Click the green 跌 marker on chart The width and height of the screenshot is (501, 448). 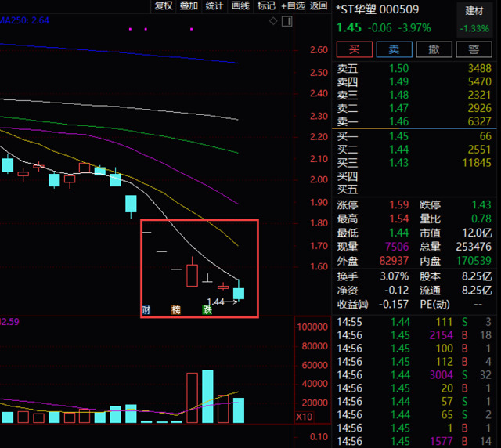pyautogui.click(x=207, y=309)
